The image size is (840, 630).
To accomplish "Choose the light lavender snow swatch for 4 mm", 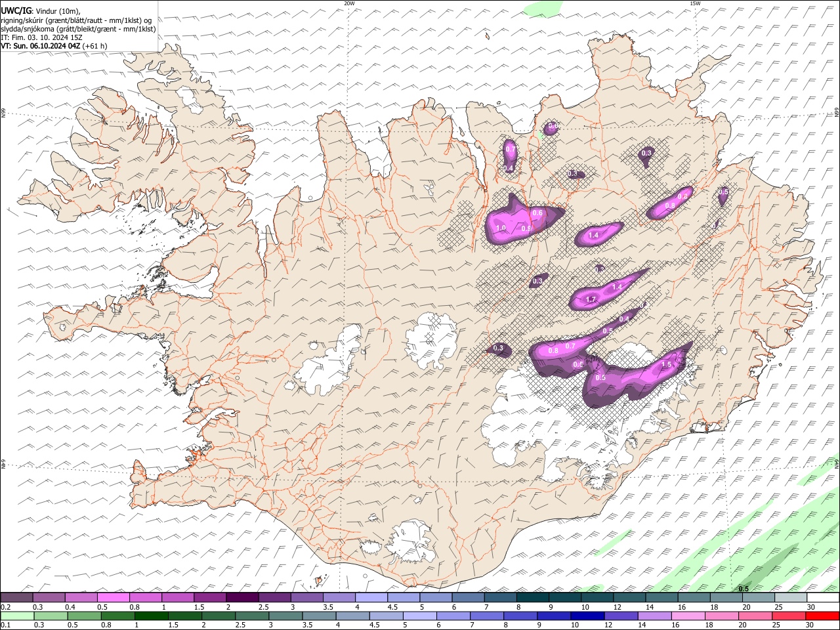I will click(x=371, y=597).
